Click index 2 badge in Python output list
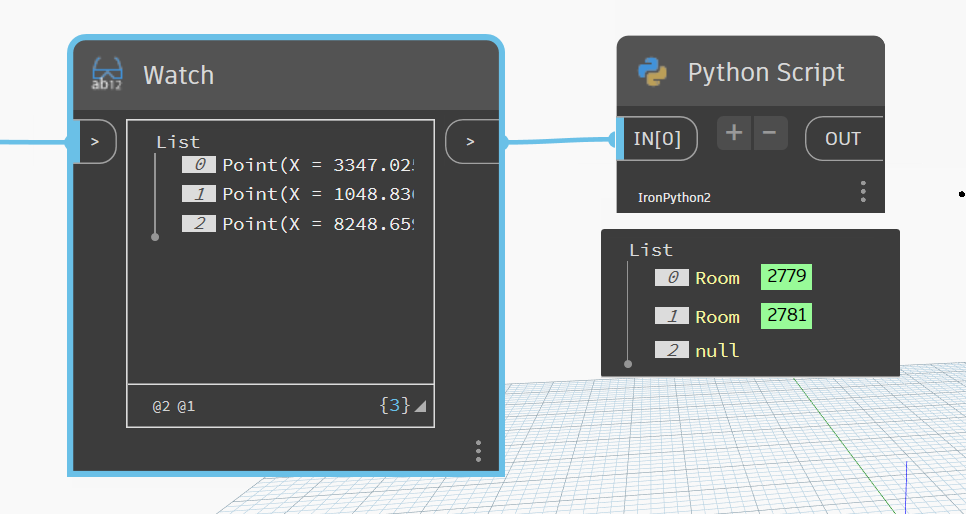This screenshot has height=514, width=966. [x=672, y=349]
